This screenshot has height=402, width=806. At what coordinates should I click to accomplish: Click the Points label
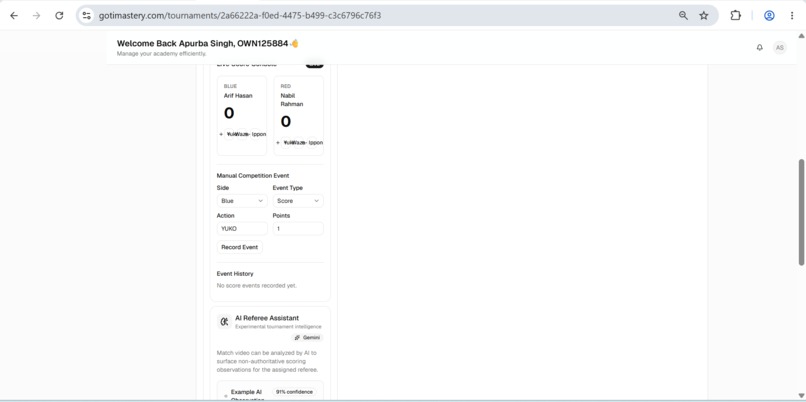(281, 216)
